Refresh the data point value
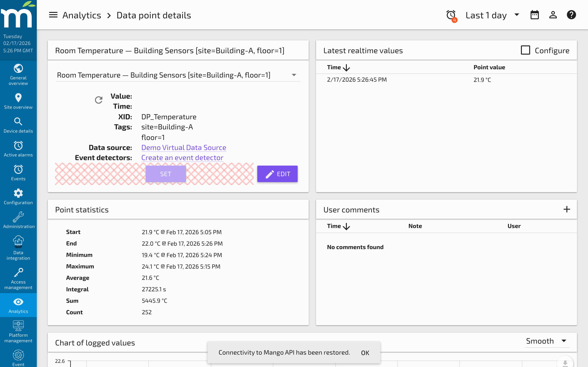 99,100
